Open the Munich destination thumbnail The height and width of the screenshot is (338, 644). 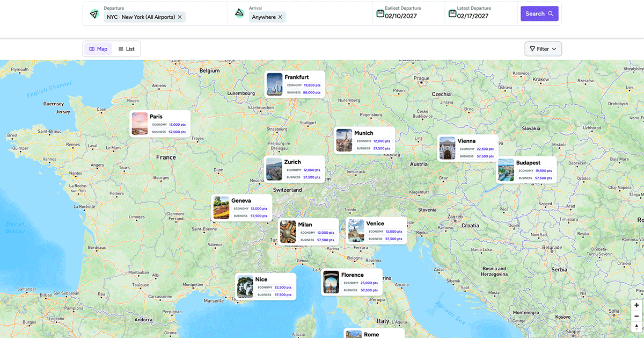pos(345,140)
